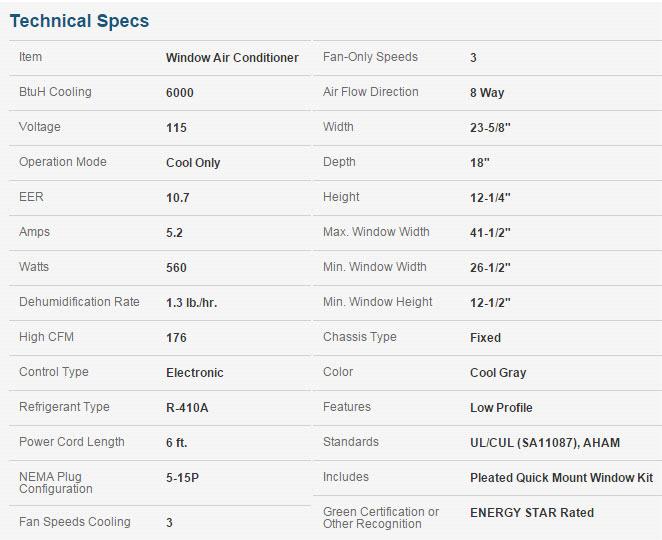Click the ENERGY STAR Rated text
The image size is (662, 540).
coord(532,513)
